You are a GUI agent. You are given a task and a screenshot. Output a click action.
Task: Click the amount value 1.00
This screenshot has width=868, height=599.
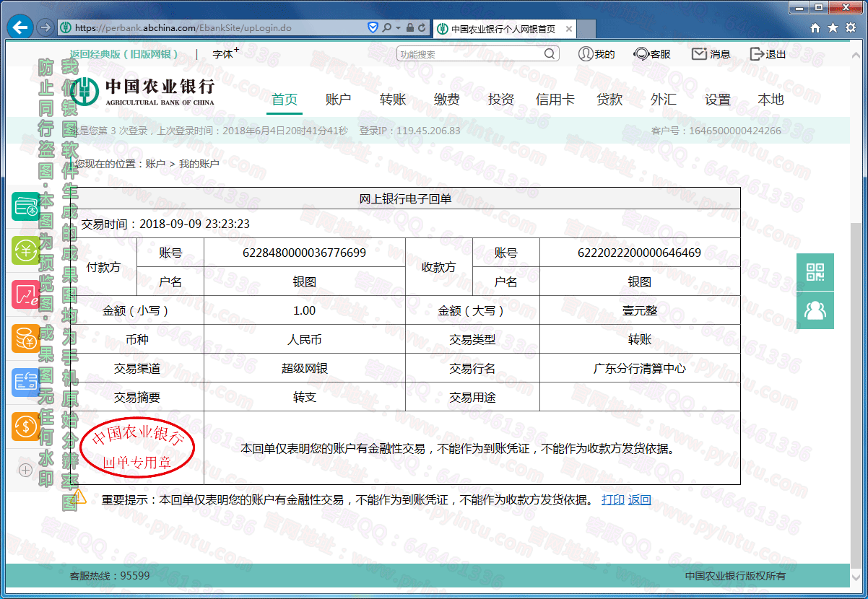[x=304, y=310]
